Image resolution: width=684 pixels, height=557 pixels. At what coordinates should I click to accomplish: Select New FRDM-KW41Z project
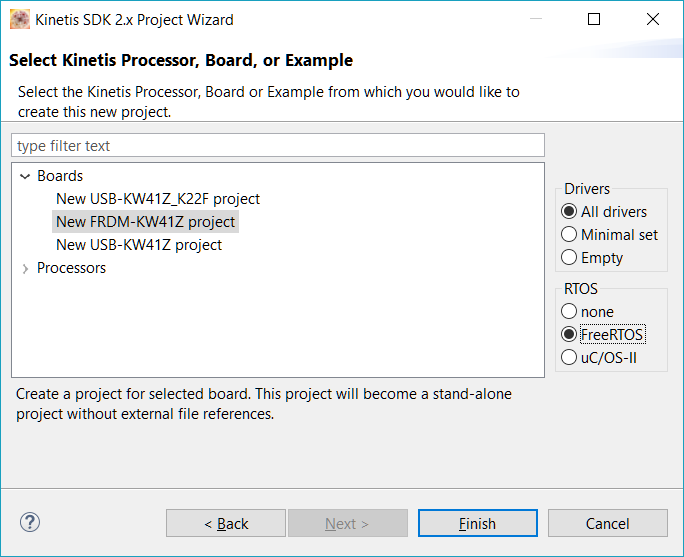[x=146, y=222]
